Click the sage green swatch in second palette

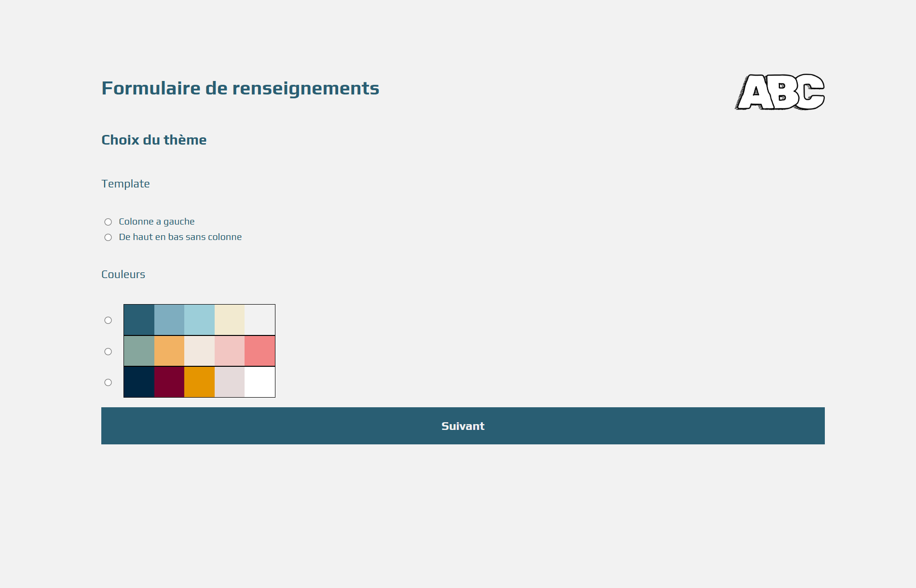pos(139,351)
